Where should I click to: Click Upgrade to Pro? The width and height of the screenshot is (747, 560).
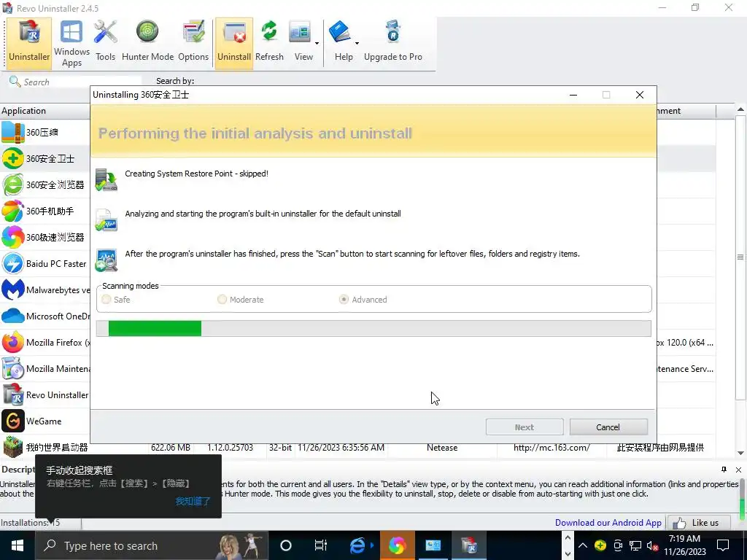pyautogui.click(x=393, y=43)
